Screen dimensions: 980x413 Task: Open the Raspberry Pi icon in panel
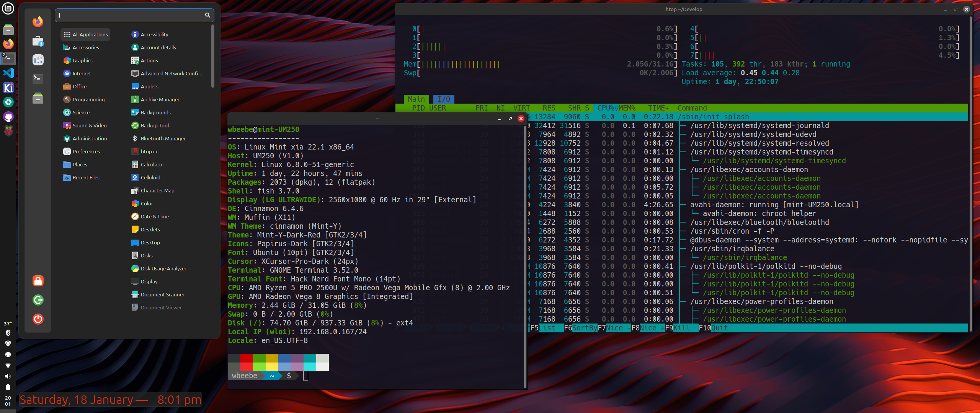[8, 131]
